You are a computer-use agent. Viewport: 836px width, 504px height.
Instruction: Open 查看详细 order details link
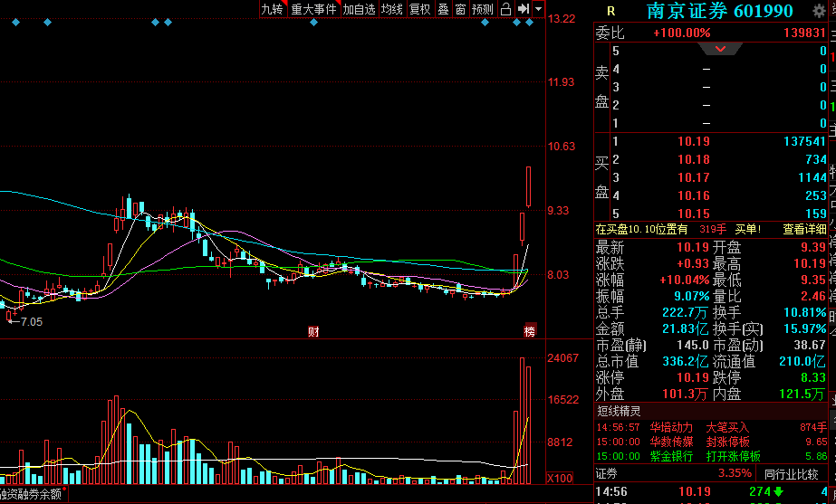coord(804,229)
